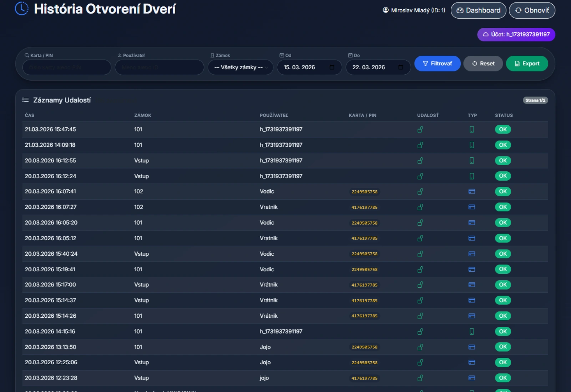Go to the Dashboard
Screen dimensions: 571x392
pyautogui.click(x=478, y=10)
